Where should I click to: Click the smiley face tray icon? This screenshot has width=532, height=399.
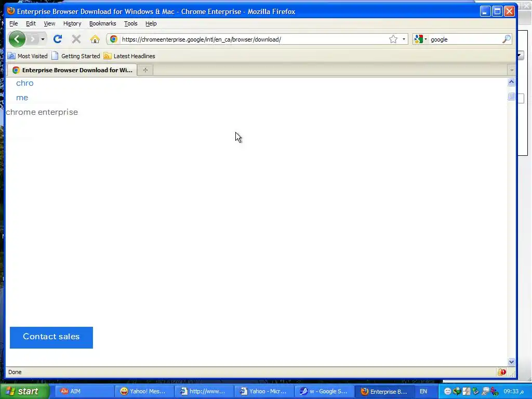coord(447,392)
